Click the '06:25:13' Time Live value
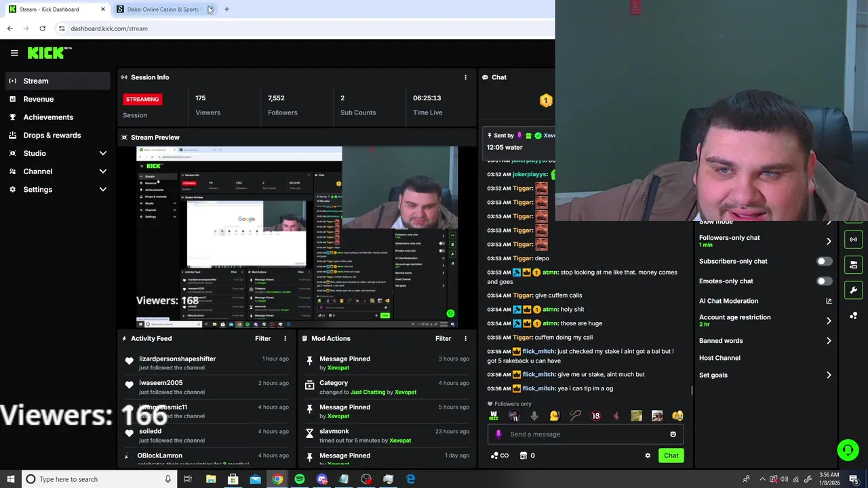 click(427, 98)
